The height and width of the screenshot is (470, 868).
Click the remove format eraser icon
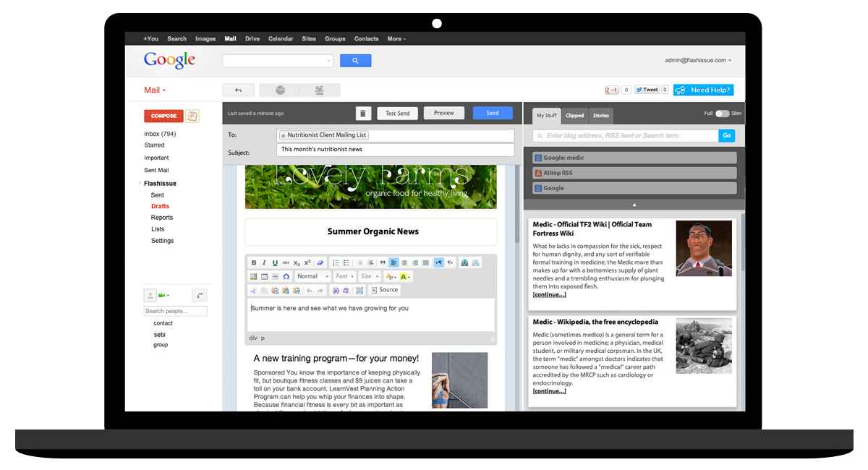[x=320, y=262]
